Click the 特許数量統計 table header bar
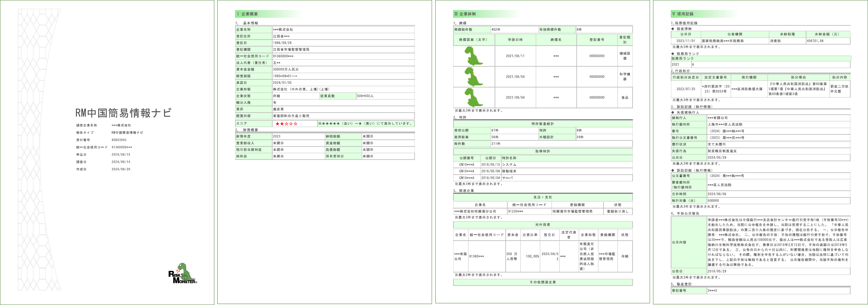868x305 pixels. tap(542, 124)
